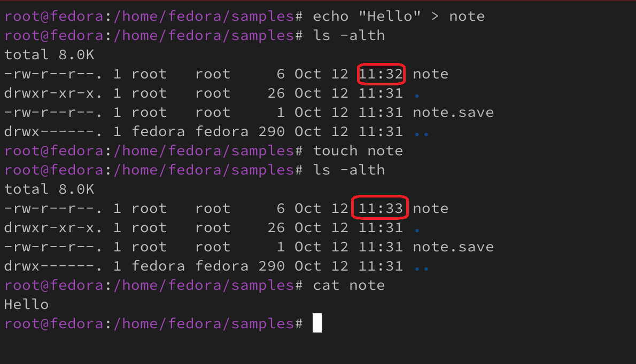Click note filename beside the 11:33 timestamp
Viewport: 636px width, 364px height.
pyautogui.click(x=431, y=209)
